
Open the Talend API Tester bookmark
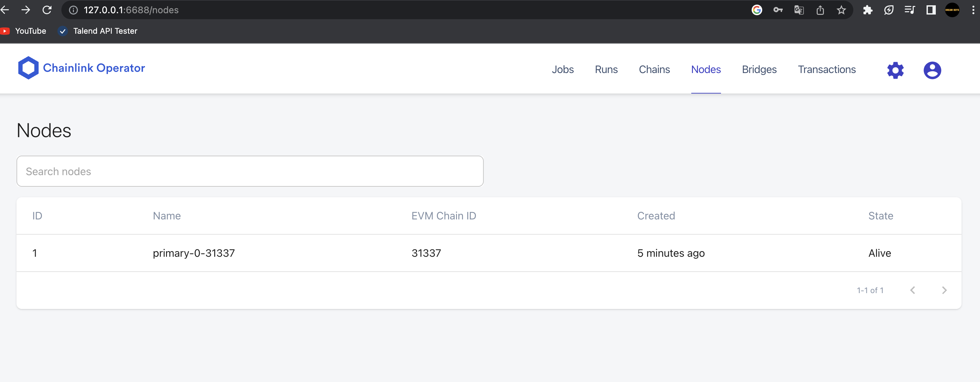(x=105, y=31)
